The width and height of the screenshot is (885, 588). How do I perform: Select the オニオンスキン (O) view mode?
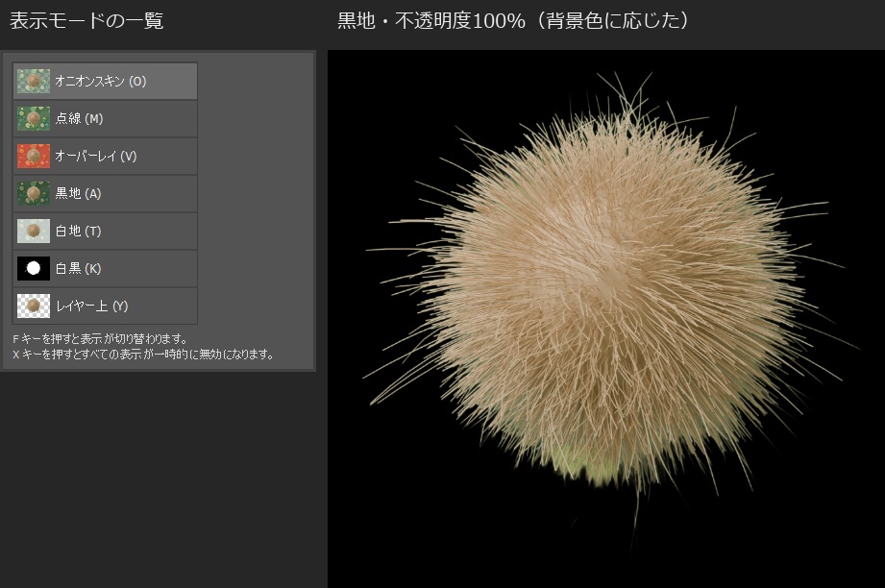click(105, 81)
